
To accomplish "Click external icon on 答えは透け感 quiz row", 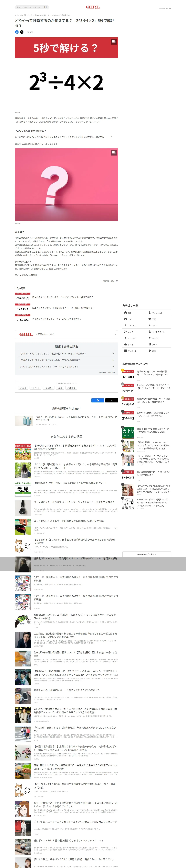I will point(113,360).
